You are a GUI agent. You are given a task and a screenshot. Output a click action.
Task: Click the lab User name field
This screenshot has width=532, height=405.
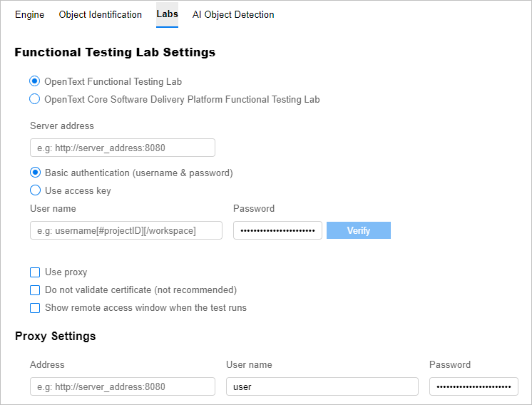(126, 230)
